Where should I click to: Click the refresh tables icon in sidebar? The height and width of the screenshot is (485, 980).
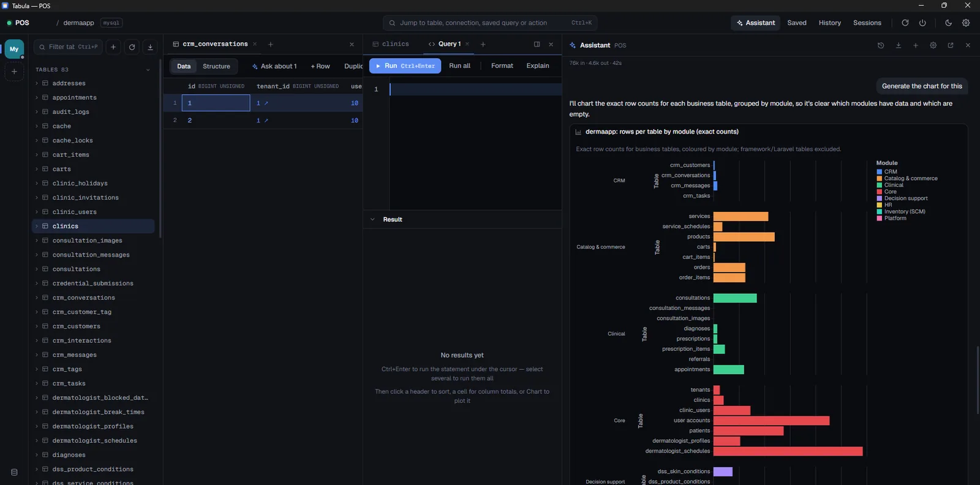[x=132, y=47]
